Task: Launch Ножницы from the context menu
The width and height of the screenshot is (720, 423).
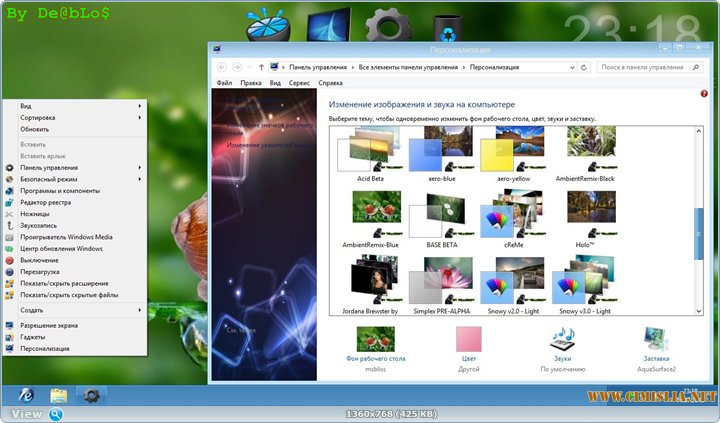Action: [x=34, y=213]
